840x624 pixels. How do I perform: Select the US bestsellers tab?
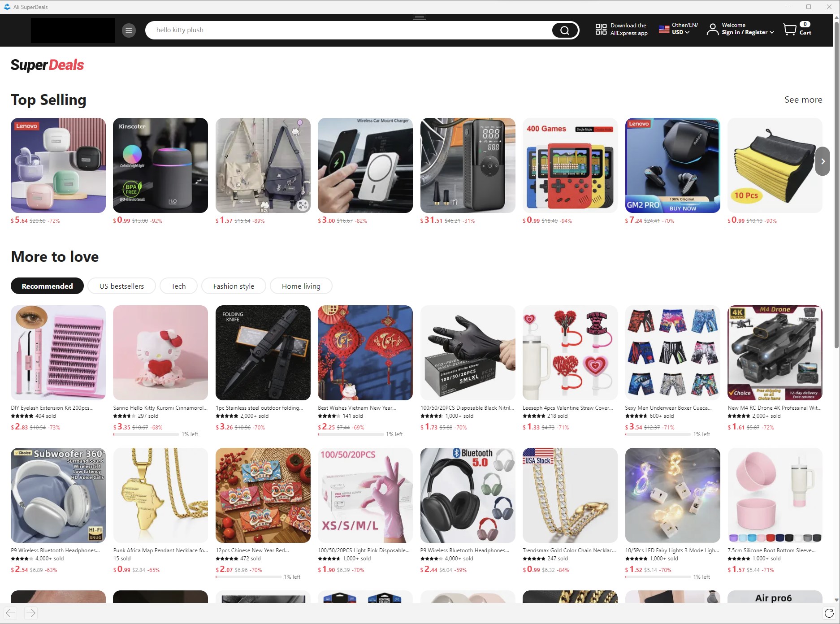point(121,286)
